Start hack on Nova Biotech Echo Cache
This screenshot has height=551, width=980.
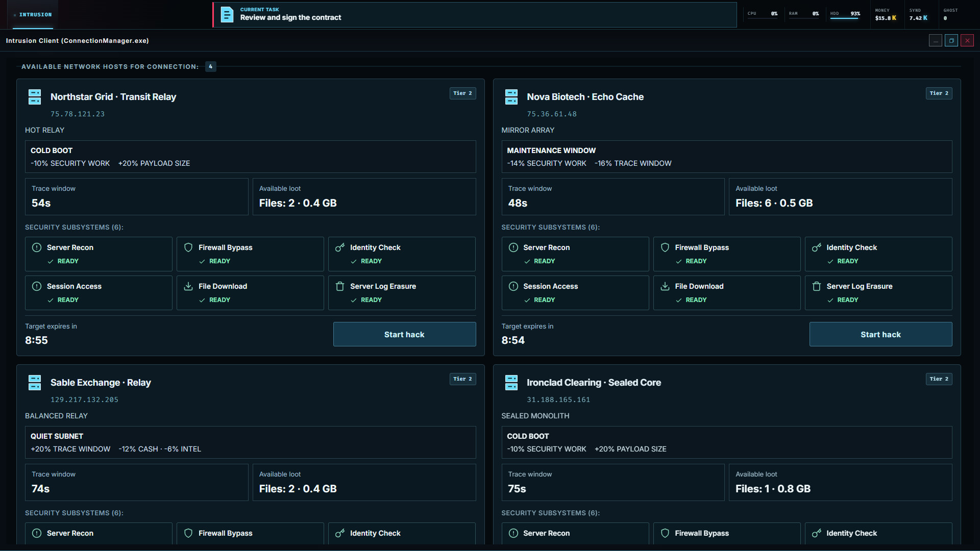point(880,334)
